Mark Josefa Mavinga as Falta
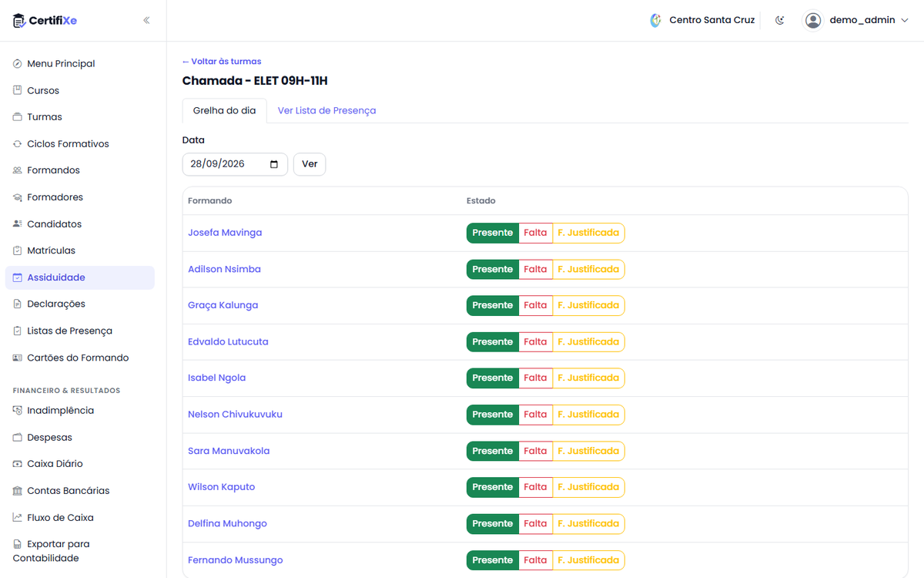Viewport: 924px width, 578px height. (535, 233)
